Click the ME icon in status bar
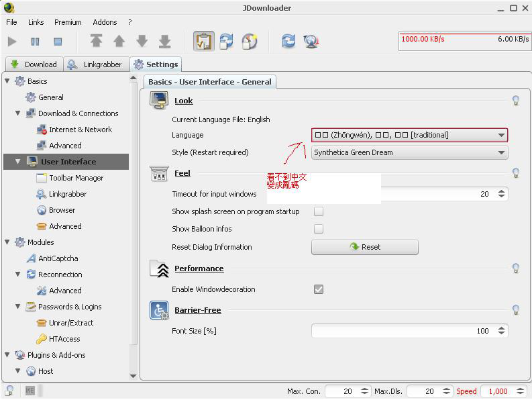This screenshot has width=532, height=400. [30, 391]
